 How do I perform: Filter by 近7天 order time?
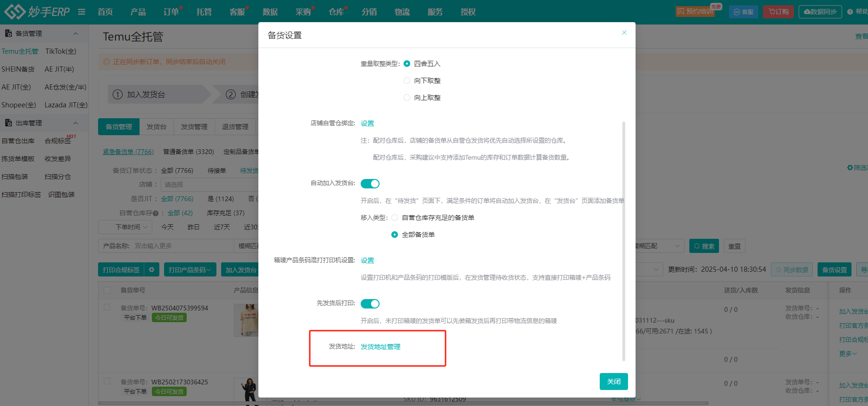pos(222,227)
